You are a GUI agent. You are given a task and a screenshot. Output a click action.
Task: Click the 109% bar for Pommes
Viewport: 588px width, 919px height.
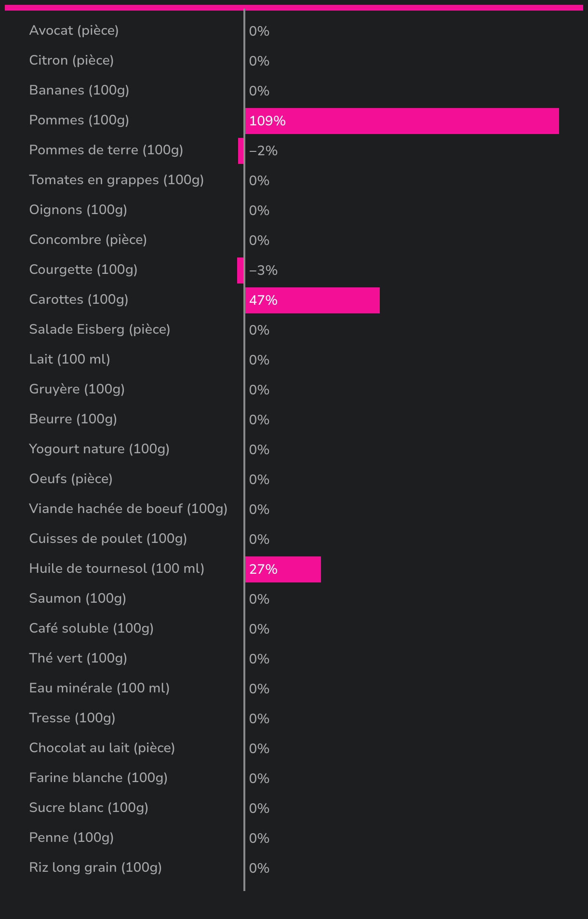click(x=402, y=121)
